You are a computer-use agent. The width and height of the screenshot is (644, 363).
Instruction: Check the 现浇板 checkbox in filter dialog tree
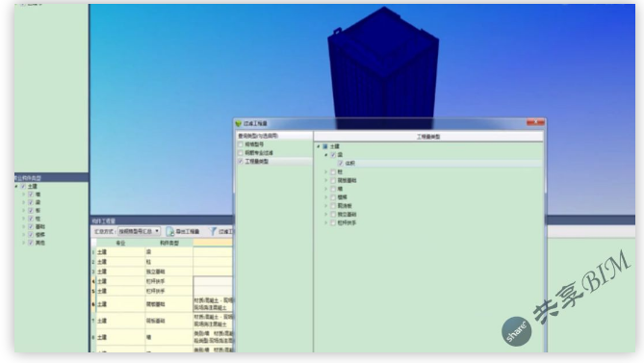[x=333, y=206]
